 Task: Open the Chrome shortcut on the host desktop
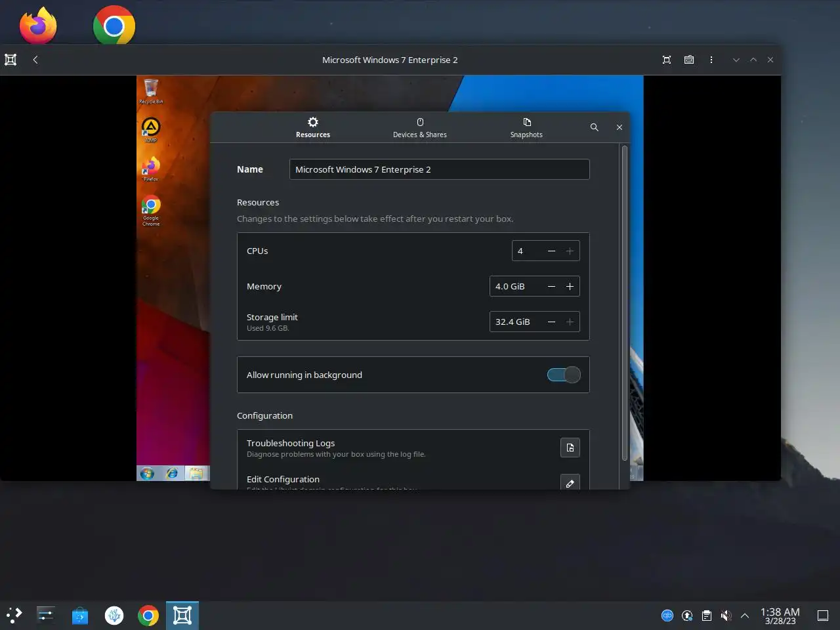[114, 26]
